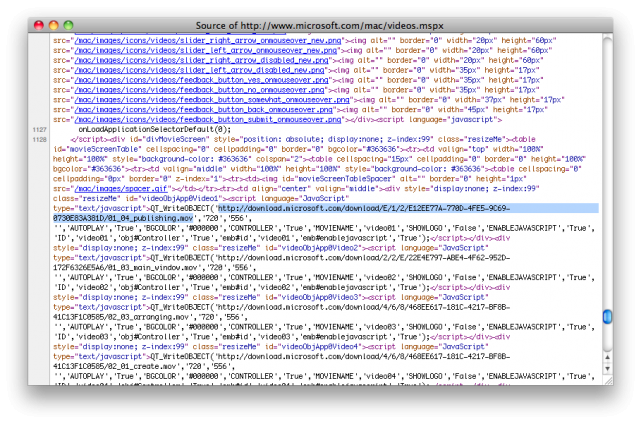This screenshot has width=640, height=424.
Task: Click the scroll up arrow
Action: point(607,357)
